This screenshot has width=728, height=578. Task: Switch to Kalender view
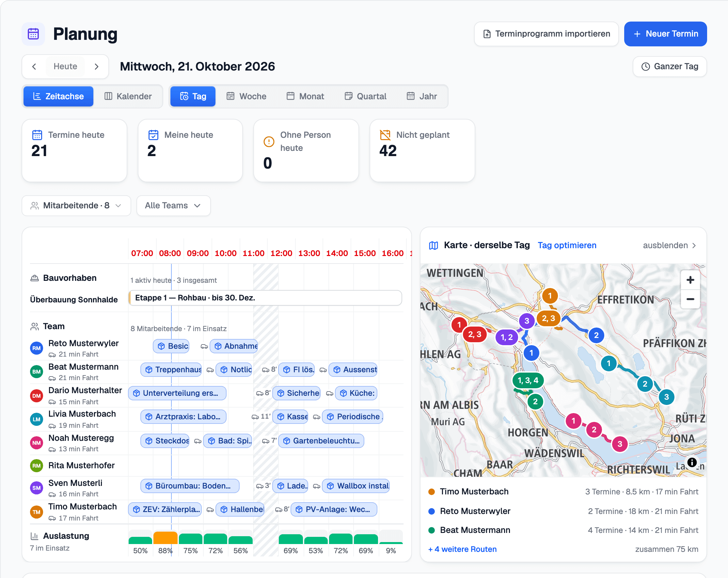128,96
